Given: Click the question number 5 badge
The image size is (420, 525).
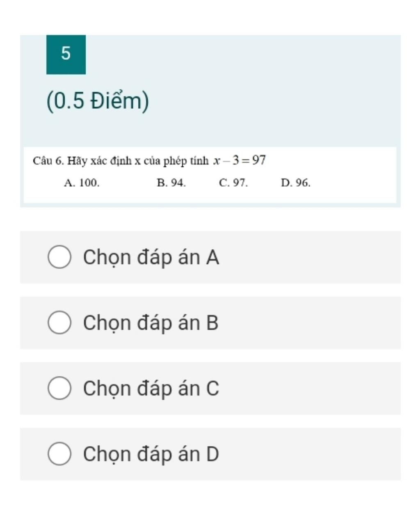Looking at the screenshot, I should pos(66,55).
